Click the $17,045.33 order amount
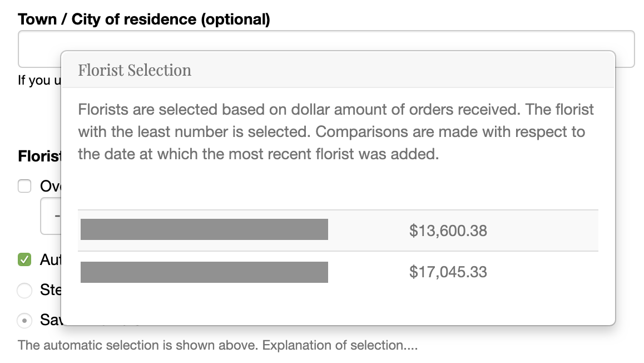644x363 pixels. click(448, 272)
